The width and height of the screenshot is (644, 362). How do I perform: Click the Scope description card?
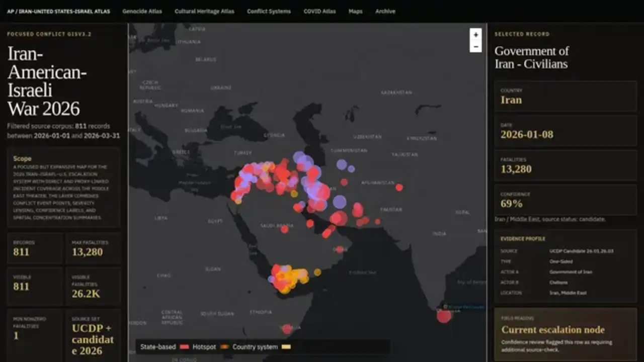64,188
